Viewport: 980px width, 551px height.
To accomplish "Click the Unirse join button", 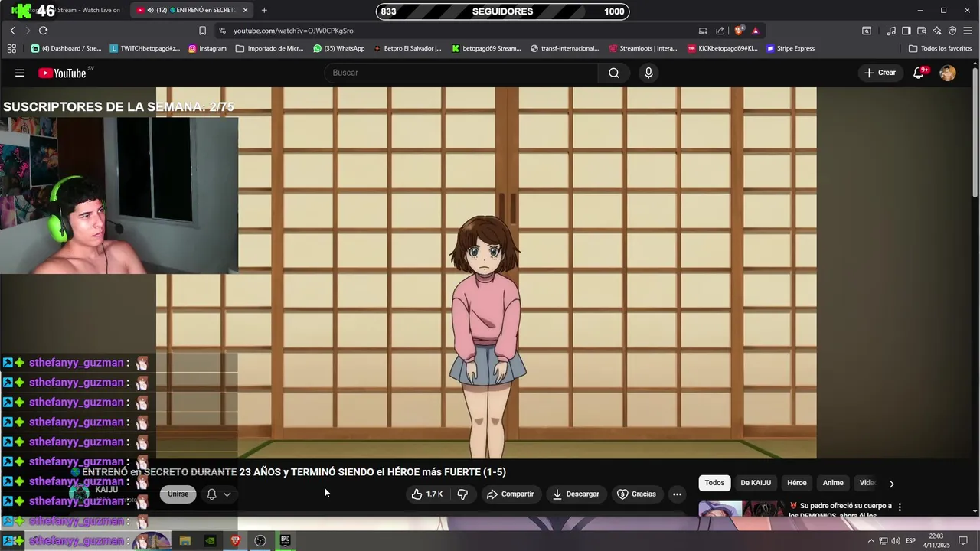I will coord(178,494).
